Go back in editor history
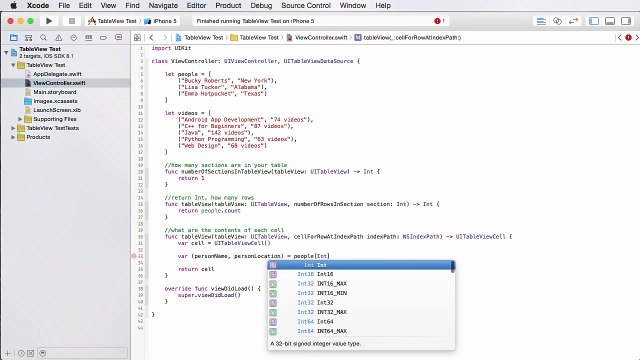 [151, 38]
